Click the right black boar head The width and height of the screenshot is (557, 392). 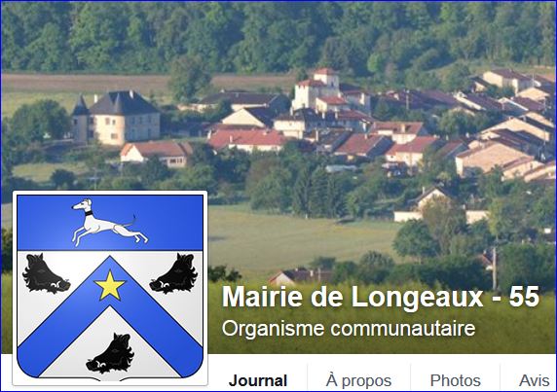[x=173, y=273]
